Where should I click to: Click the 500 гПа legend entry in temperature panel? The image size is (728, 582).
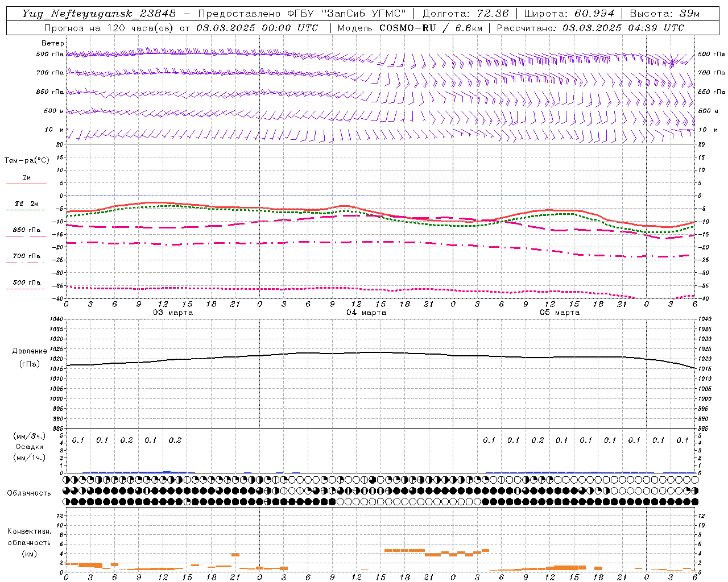click(26, 282)
